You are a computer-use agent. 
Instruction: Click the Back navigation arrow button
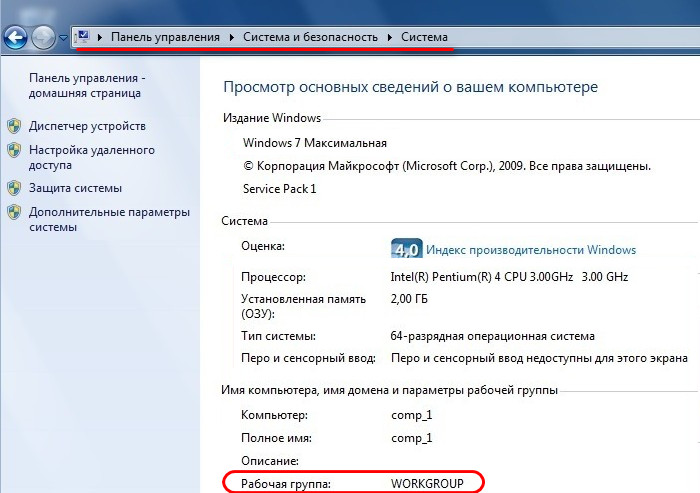click(16, 38)
